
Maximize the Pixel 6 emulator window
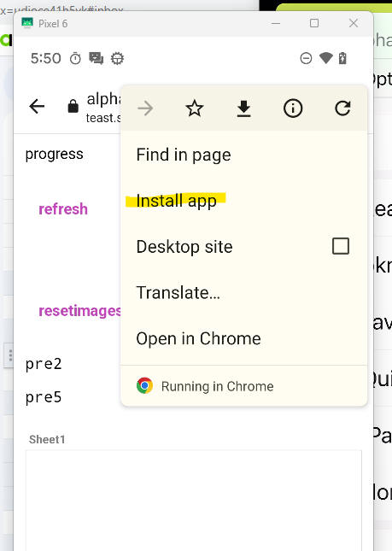click(x=314, y=23)
